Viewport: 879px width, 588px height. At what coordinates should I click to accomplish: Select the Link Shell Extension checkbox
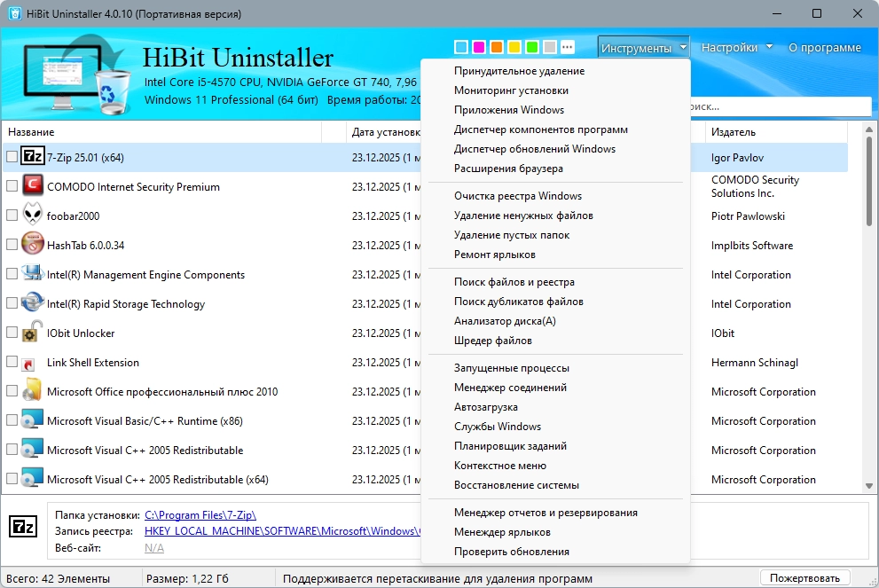pos(12,362)
